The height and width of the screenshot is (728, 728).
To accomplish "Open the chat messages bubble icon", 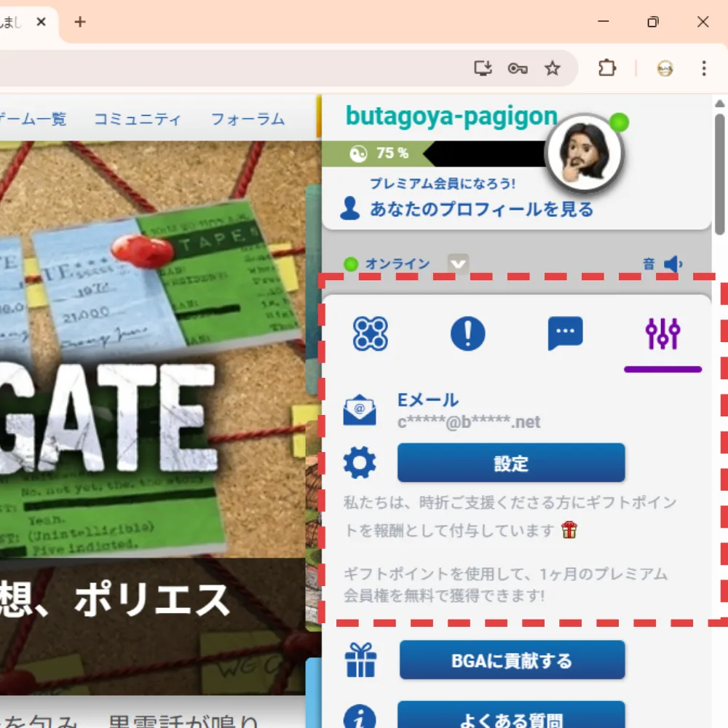I will 565,333.
